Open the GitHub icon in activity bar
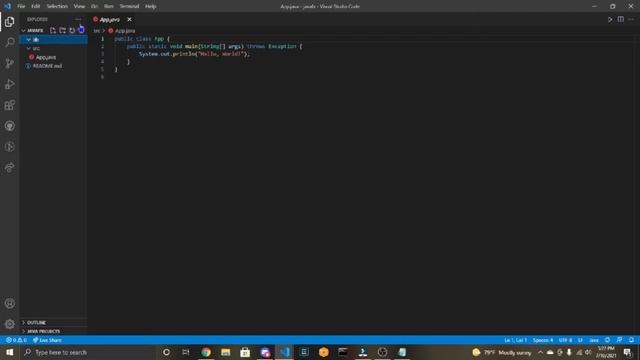640x360 pixels. 9,126
